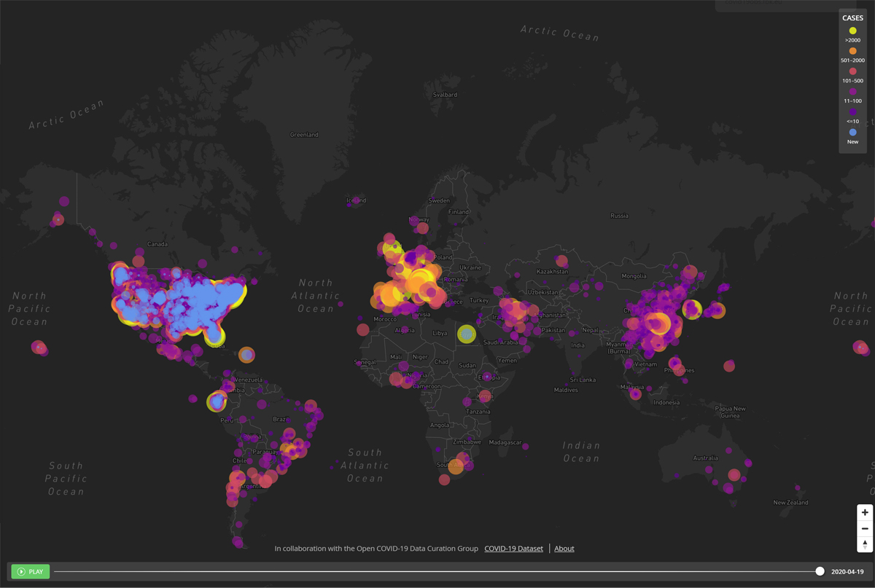Zoom in on the map
The image size is (875, 588).
click(x=865, y=512)
